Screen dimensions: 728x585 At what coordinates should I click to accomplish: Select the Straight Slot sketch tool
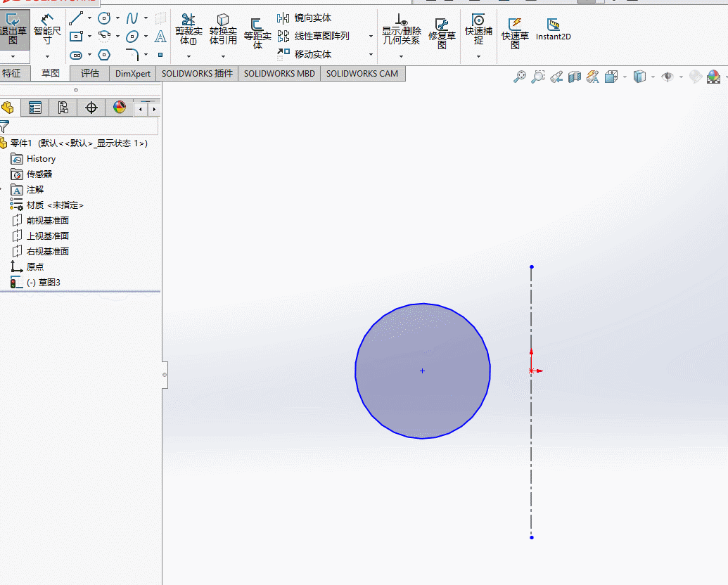tap(76, 56)
